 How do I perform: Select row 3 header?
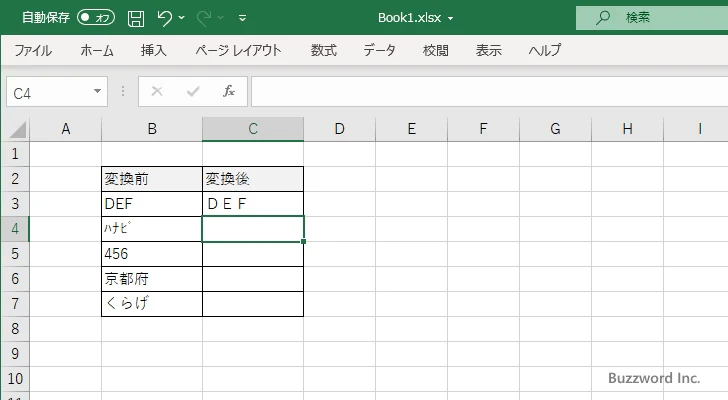click(15, 204)
